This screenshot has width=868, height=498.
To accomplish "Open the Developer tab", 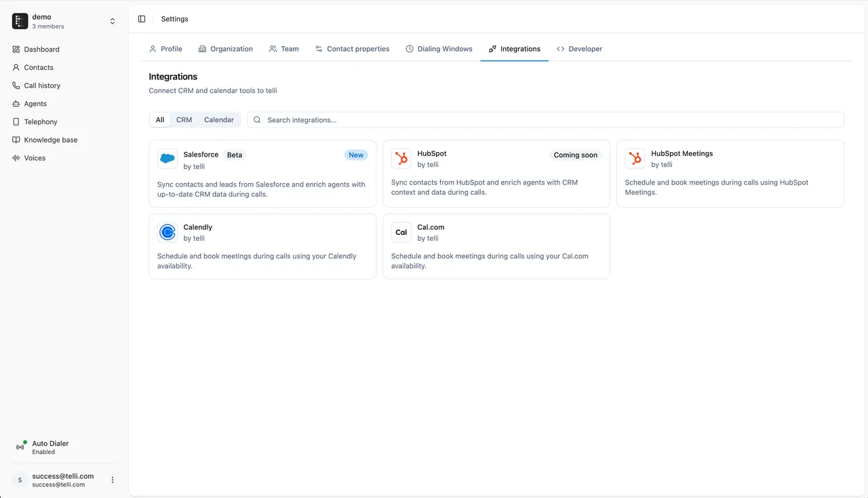I will (x=579, y=49).
